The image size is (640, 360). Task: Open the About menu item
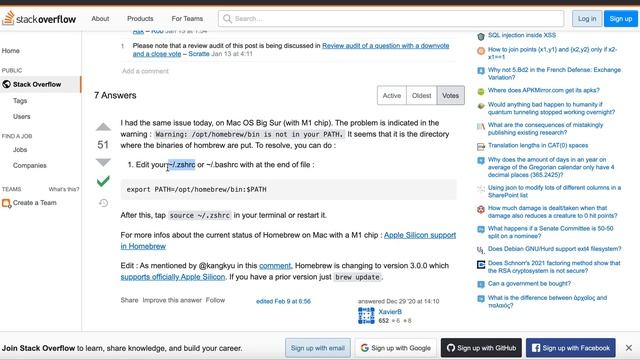tap(100, 19)
